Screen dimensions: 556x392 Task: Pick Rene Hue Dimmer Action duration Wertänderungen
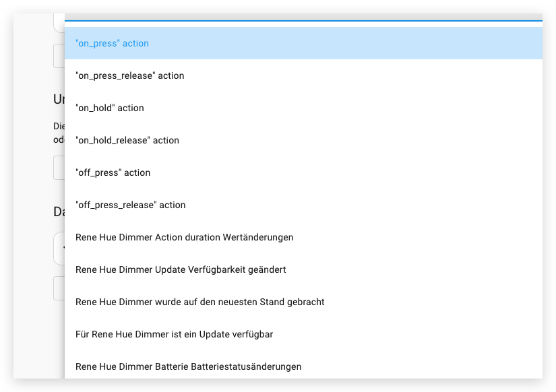point(303,237)
